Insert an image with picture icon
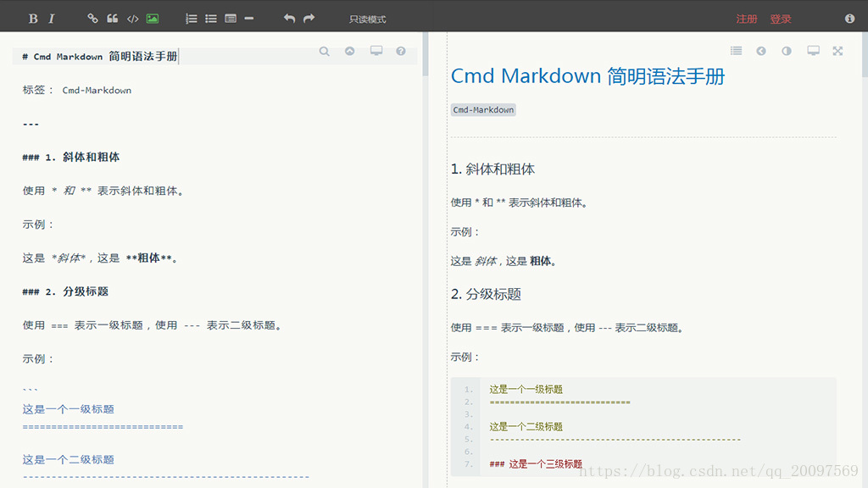Image resolution: width=868 pixels, height=488 pixels. [153, 19]
